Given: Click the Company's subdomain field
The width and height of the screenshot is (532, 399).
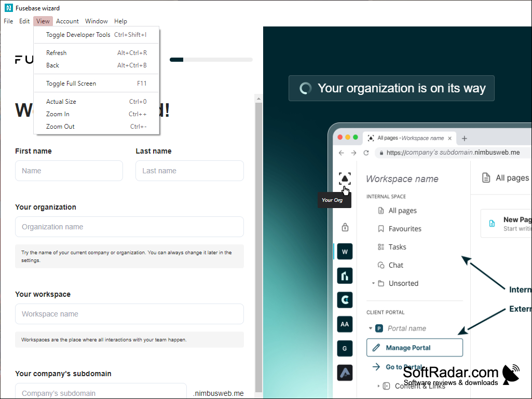Looking at the screenshot, I should (101, 391).
